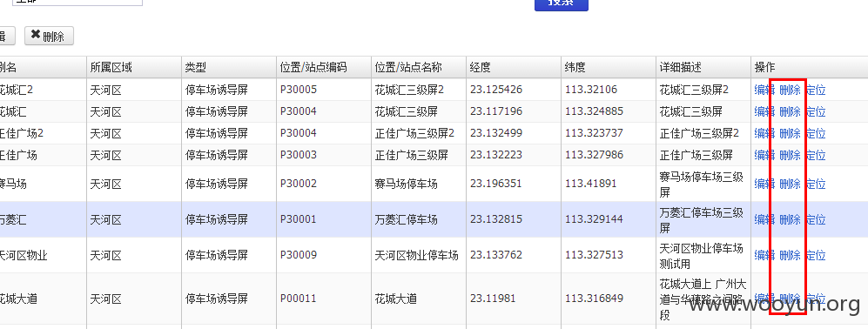Image resolution: width=868 pixels, height=329 pixels.
Task: Click the longitude value 23.11981
Action: click(493, 299)
